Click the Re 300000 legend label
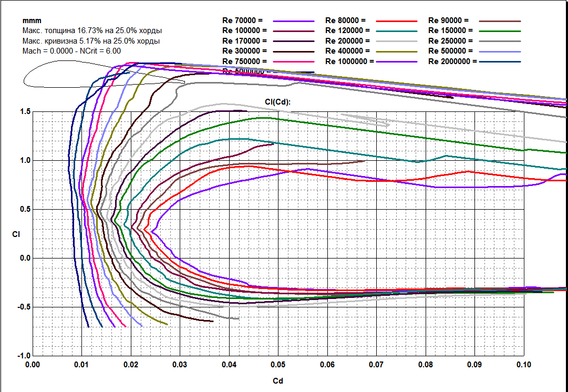This screenshot has height=392, width=568. point(245,51)
